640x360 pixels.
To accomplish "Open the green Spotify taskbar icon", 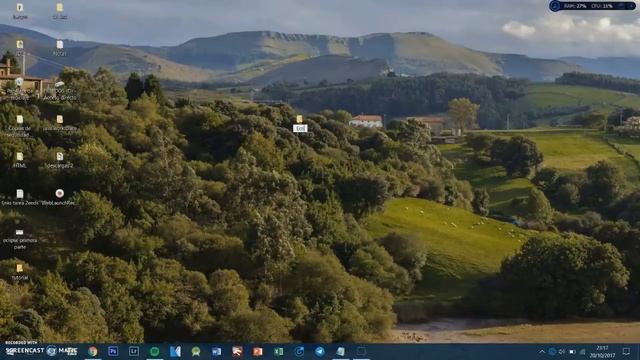I will click(154, 351).
